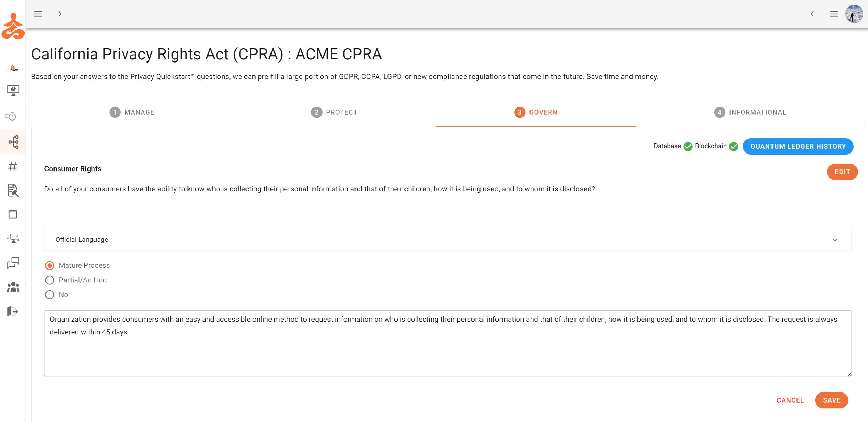Click the Quantum Ledger History button
This screenshot has height=422, width=868.
pyautogui.click(x=798, y=147)
